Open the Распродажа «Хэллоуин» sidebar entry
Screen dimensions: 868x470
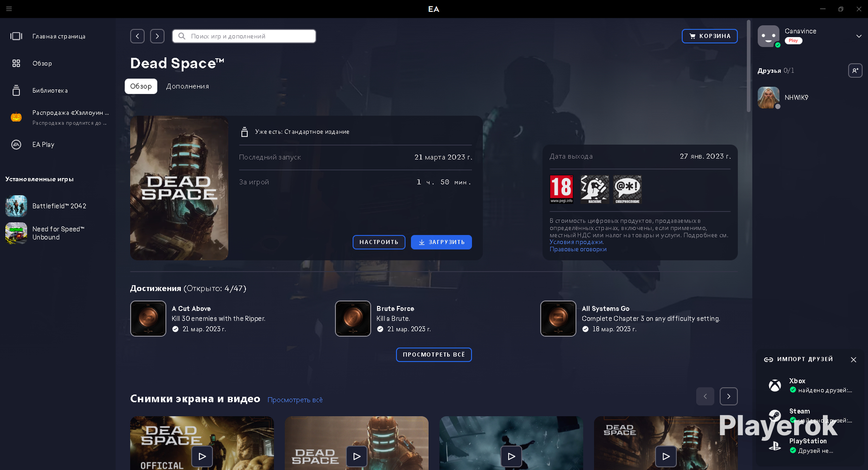point(58,117)
